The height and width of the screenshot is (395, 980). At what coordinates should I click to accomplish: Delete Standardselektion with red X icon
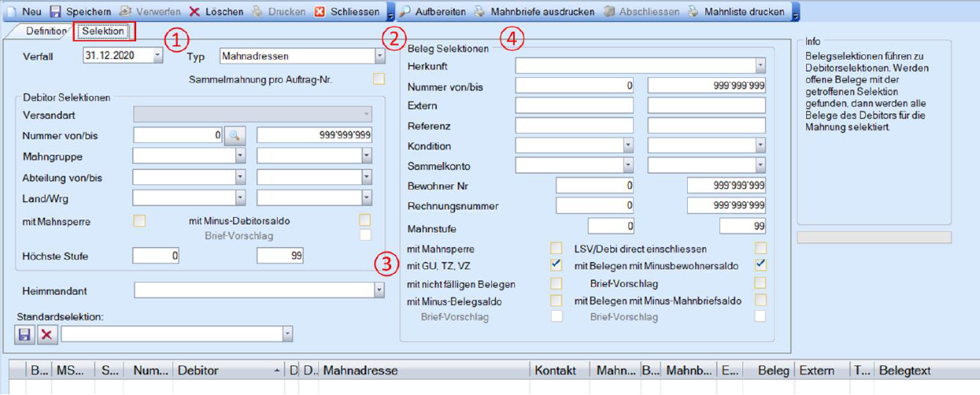47,334
